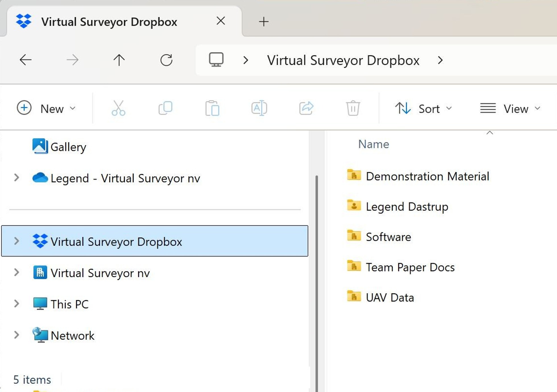Click the Copy icon in toolbar
Screen dimensions: 557x392
coord(165,108)
